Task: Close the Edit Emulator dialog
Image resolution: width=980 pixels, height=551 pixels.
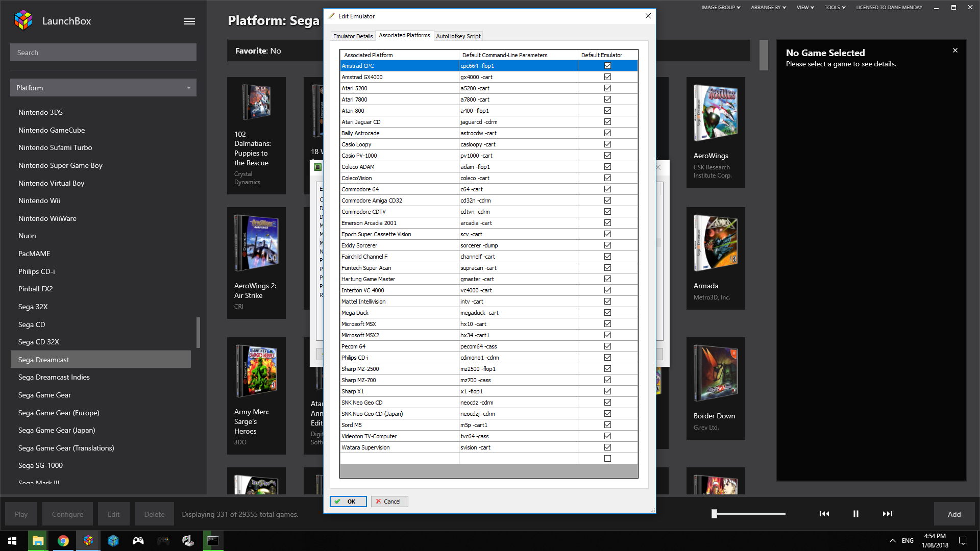Action: click(648, 16)
